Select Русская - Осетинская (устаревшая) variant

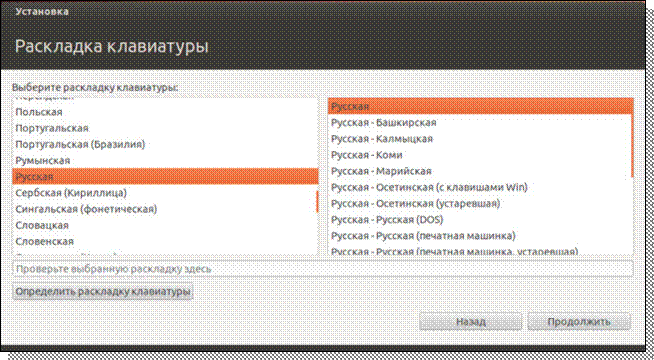click(480, 204)
